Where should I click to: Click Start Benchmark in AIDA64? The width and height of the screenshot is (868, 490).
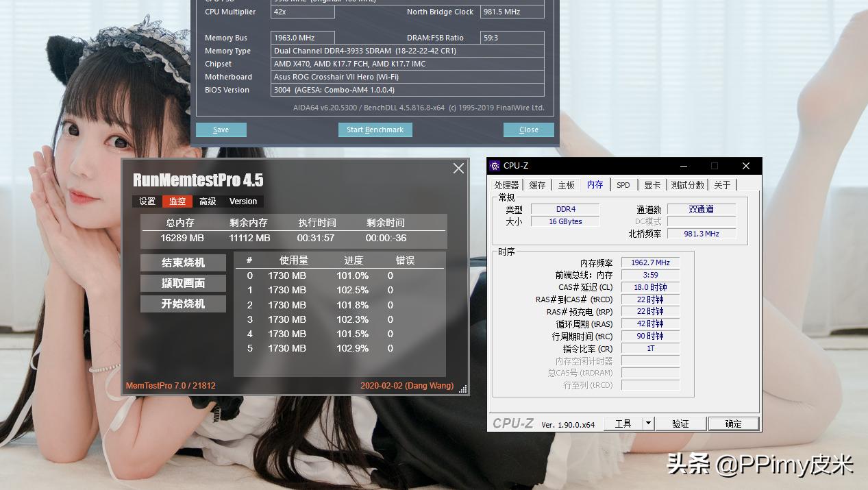tap(375, 130)
